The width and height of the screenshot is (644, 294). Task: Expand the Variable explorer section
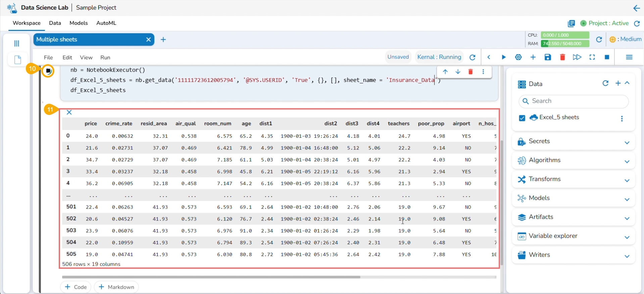tap(627, 237)
